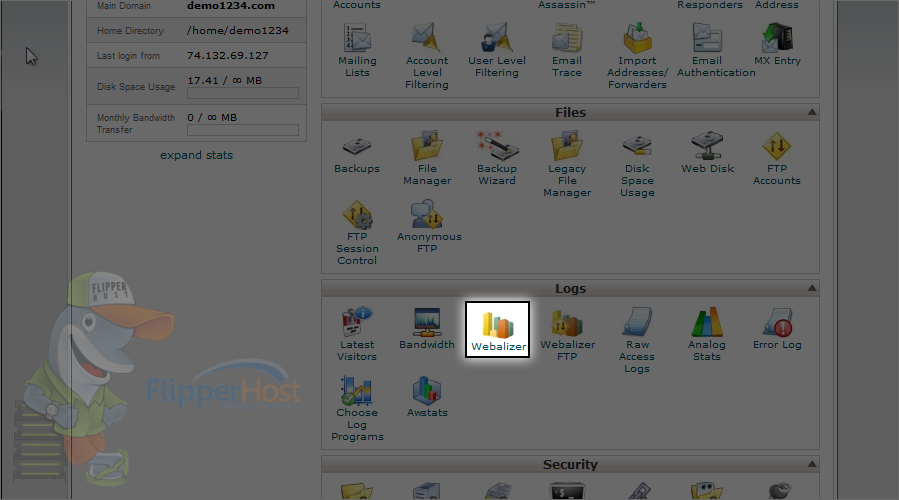
Task: Open Mailing Lists
Action: (357, 50)
